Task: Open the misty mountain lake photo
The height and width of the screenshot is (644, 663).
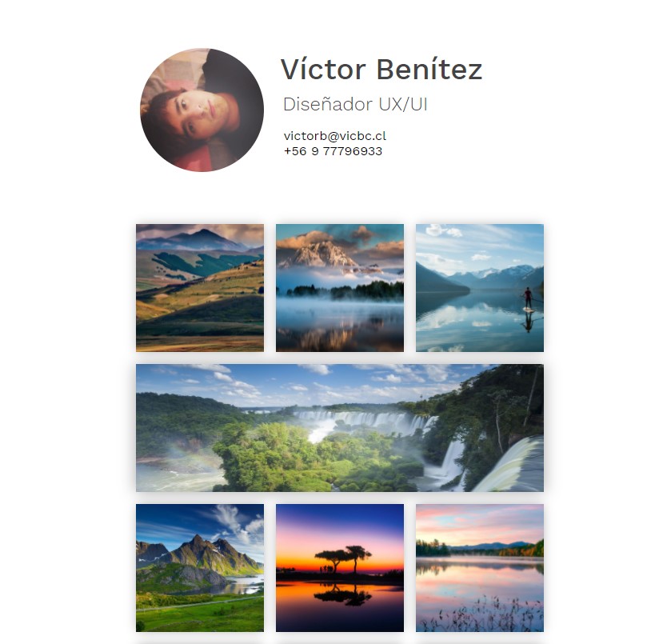Action: pyautogui.click(x=340, y=287)
